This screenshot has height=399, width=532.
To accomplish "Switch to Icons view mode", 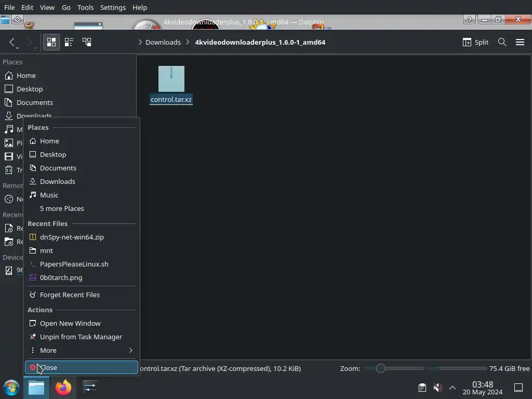I will coord(51,42).
